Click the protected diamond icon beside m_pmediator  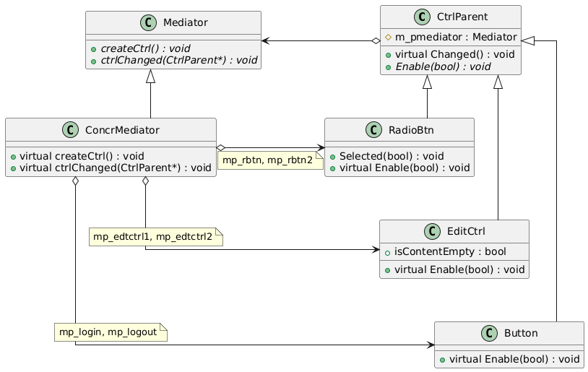pos(388,37)
